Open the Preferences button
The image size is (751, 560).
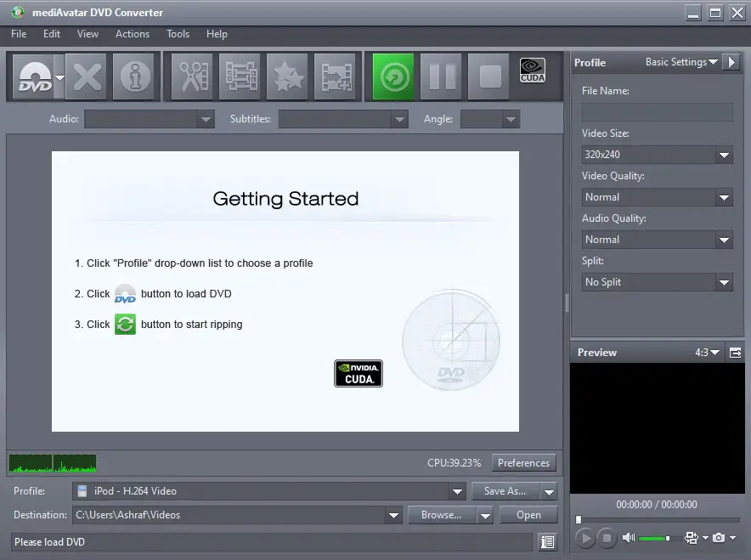pos(523,463)
